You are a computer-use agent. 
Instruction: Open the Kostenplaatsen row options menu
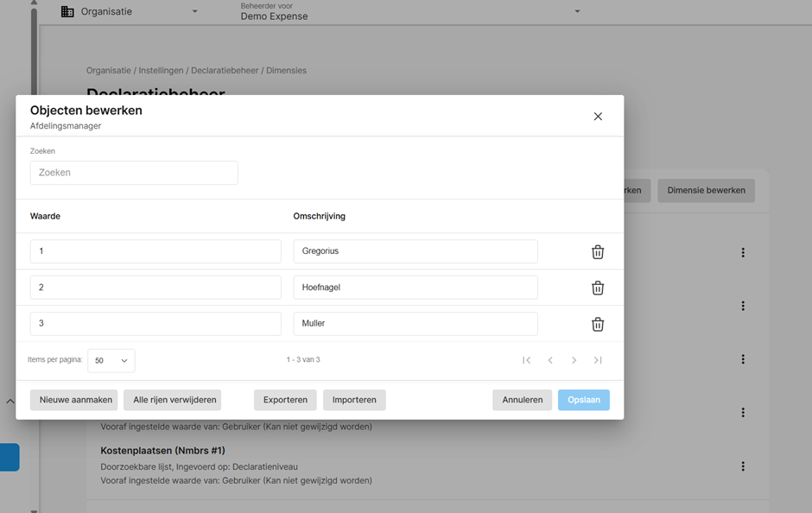tap(743, 466)
